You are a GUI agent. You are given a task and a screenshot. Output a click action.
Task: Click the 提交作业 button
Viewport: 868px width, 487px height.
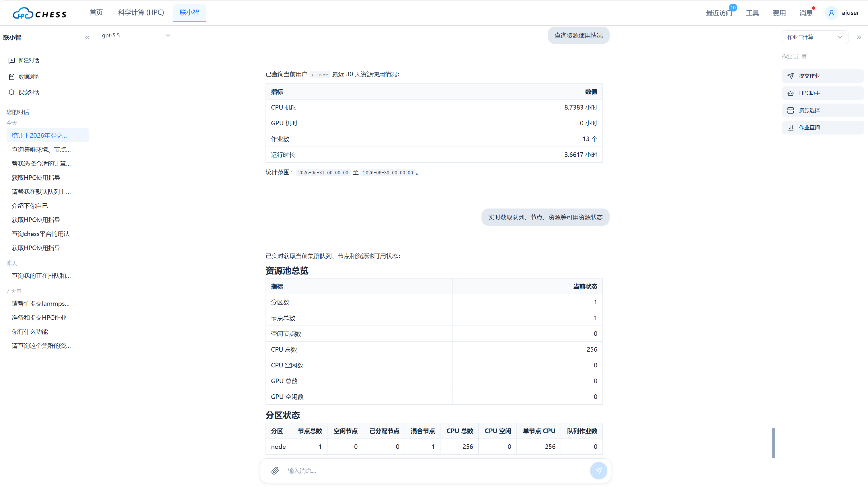[x=822, y=76]
